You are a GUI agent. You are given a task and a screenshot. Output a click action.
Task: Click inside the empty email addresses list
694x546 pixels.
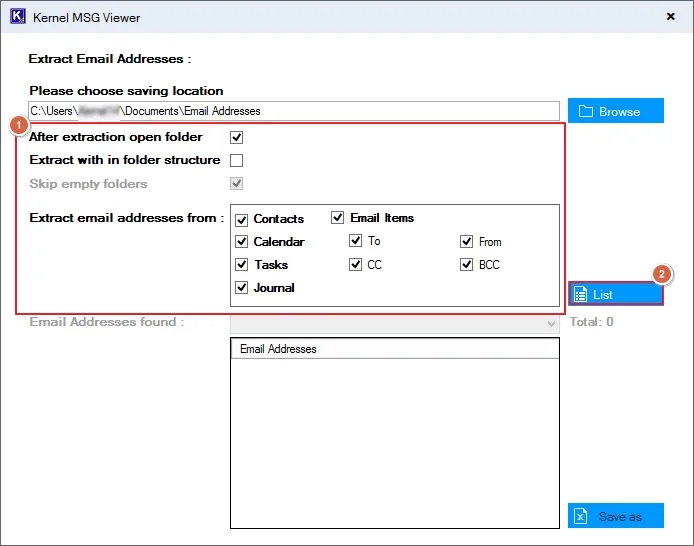point(394,440)
